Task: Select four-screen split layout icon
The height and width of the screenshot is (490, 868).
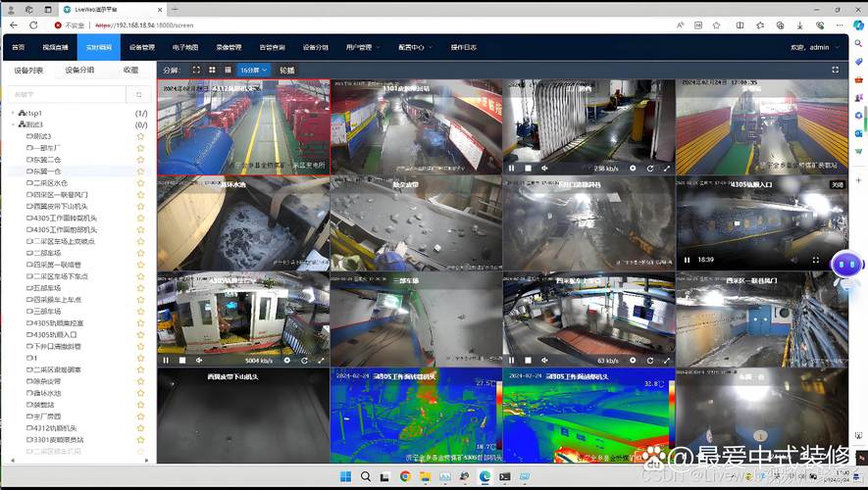Action: click(212, 71)
